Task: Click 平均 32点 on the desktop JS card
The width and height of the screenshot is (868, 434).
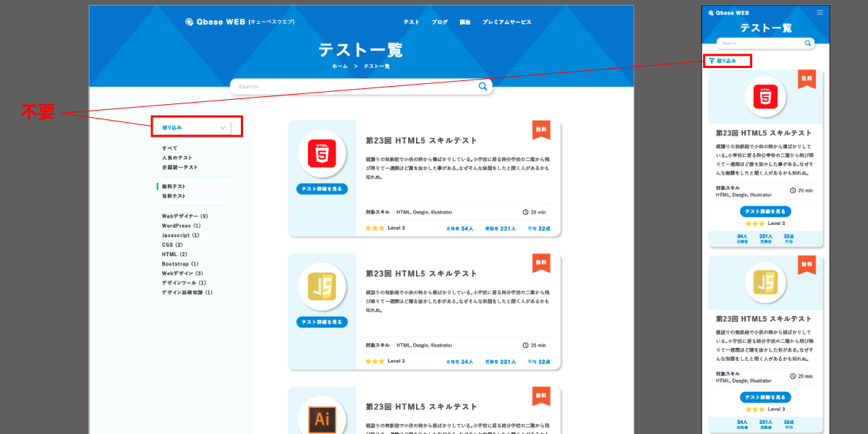Action: pyautogui.click(x=539, y=361)
